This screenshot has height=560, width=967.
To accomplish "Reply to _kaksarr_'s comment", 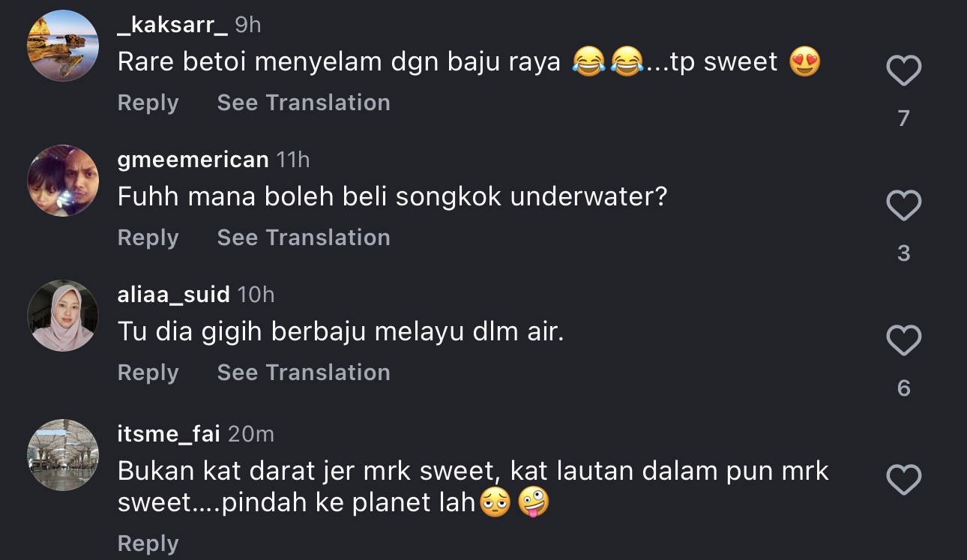I will [x=148, y=103].
